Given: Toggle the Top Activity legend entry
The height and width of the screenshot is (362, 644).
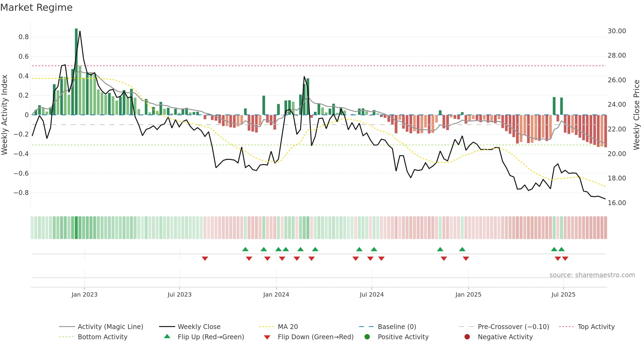Looking at the screenshot, I should tap(587, 327).
